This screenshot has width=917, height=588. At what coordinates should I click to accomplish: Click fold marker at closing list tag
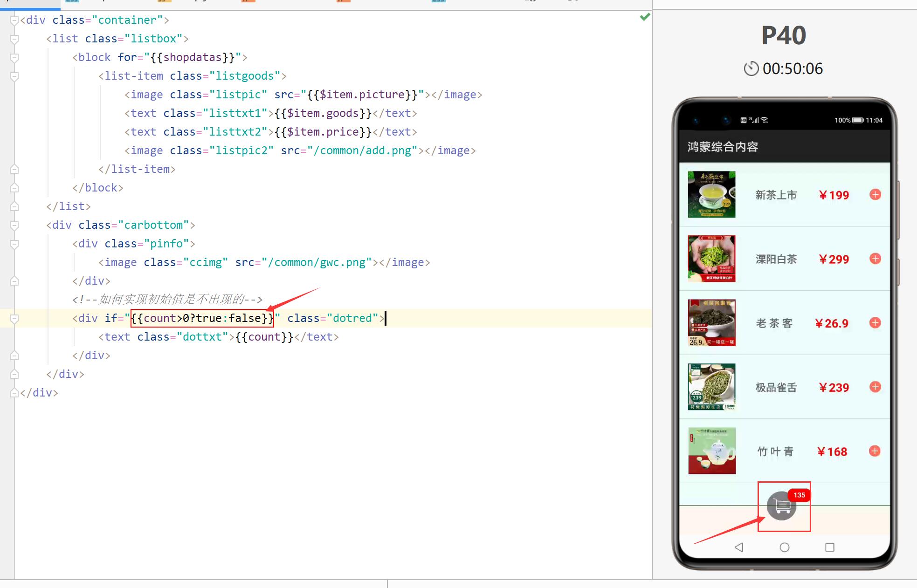pos(14,206)
